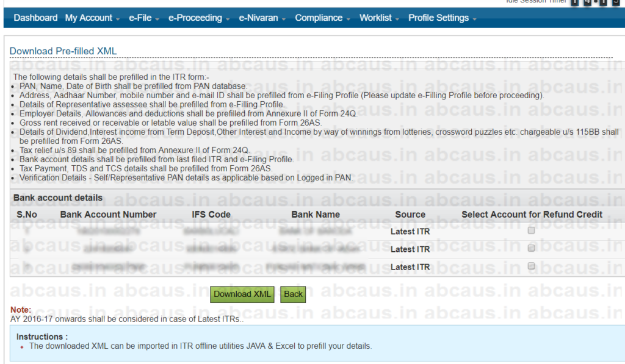Tick refund credit checkbox in first bank row

click(531, 230)
